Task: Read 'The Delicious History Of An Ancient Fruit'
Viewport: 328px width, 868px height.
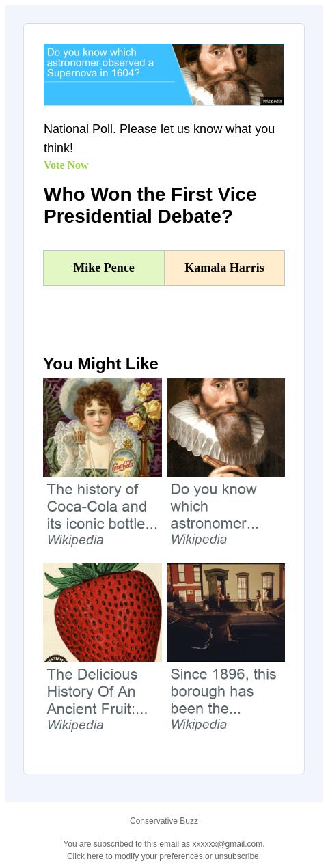Action: [x=97, y=692]
